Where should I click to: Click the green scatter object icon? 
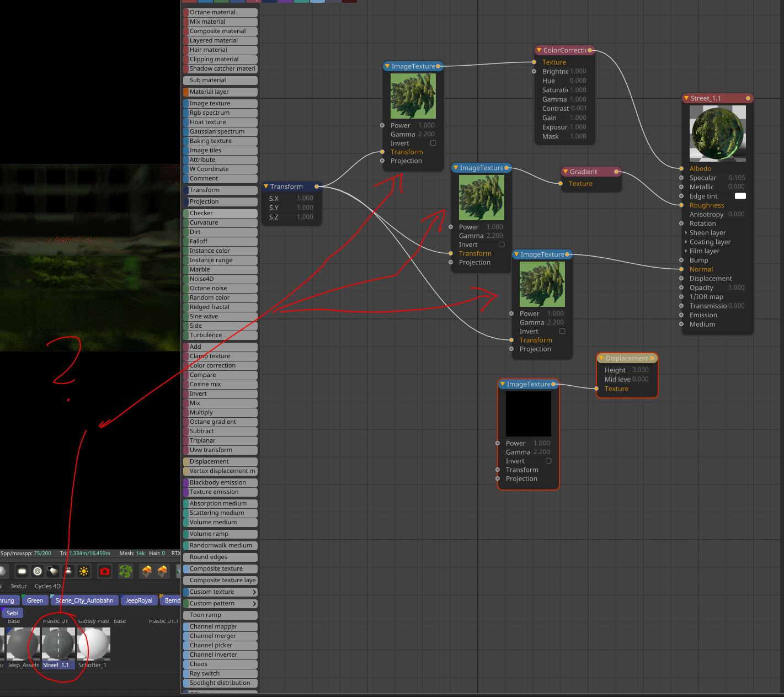click(x=126, y=571)
